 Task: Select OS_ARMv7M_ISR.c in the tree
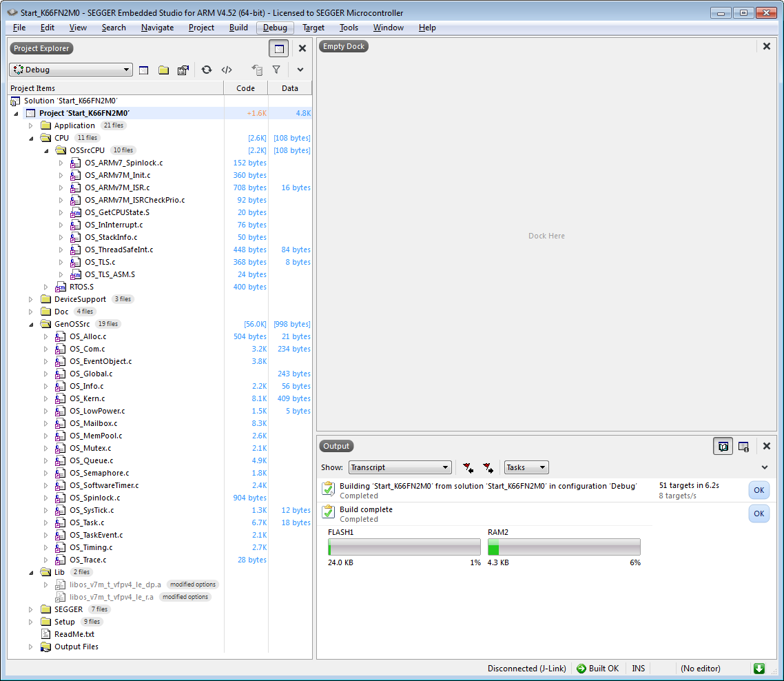click(117, 187)
